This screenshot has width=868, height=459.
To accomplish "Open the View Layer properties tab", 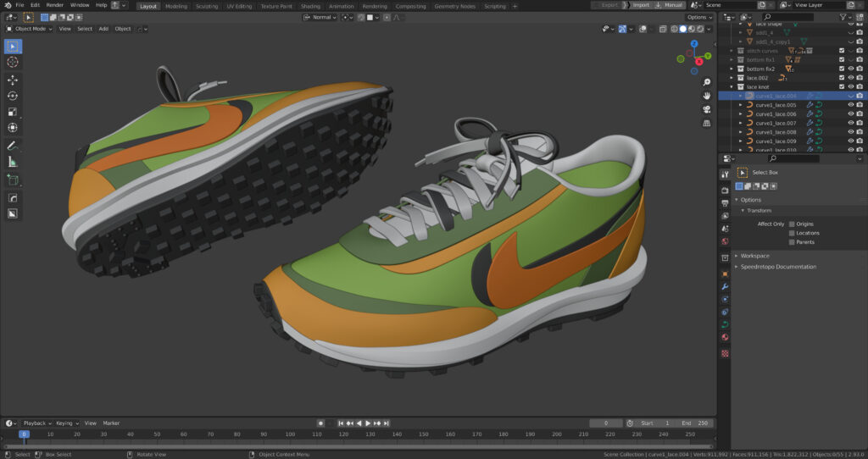I will click(x=725, y=216).
